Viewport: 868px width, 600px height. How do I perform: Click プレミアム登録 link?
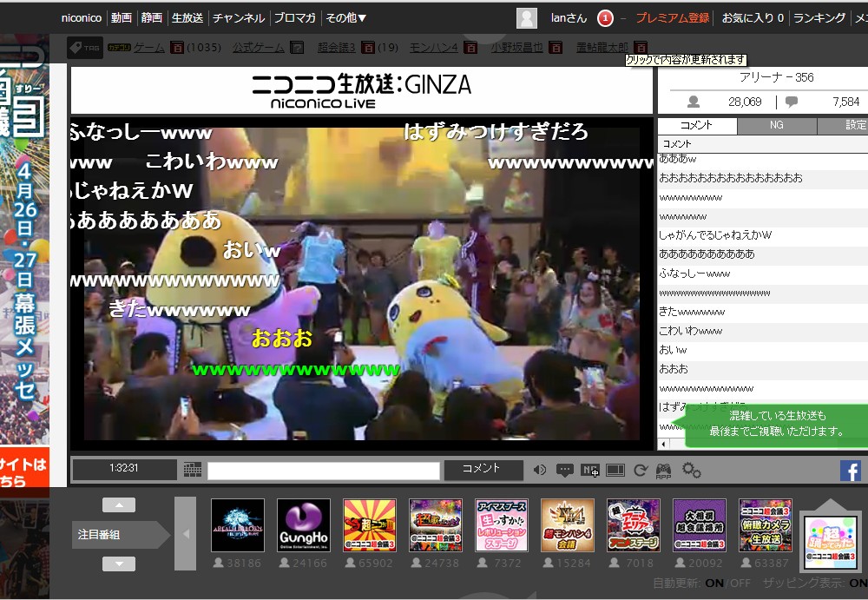pos(672,17)
